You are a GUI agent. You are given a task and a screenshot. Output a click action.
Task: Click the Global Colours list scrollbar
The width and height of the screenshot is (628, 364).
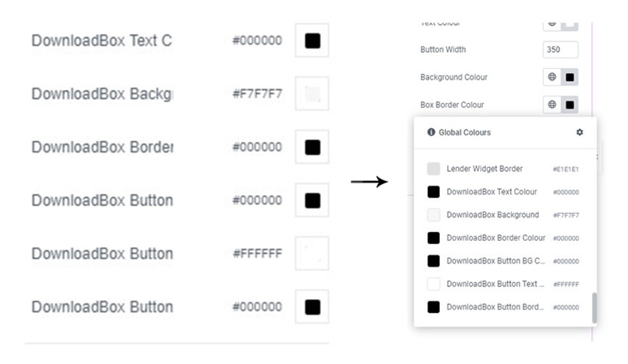[594, 308]
